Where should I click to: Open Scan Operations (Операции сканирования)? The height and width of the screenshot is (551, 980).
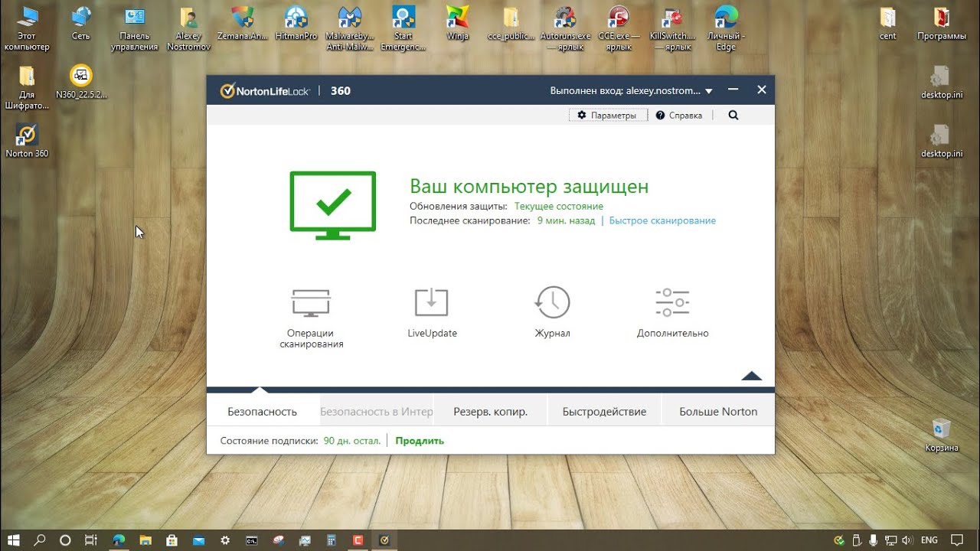pyautogui.click(x=311, y=318)
